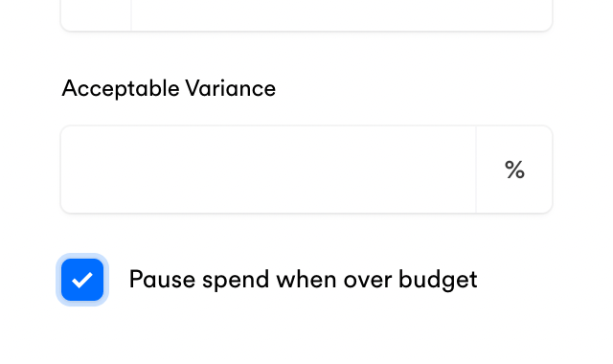Click the % unit addon box
613x364 pixels.
(514, 170)
